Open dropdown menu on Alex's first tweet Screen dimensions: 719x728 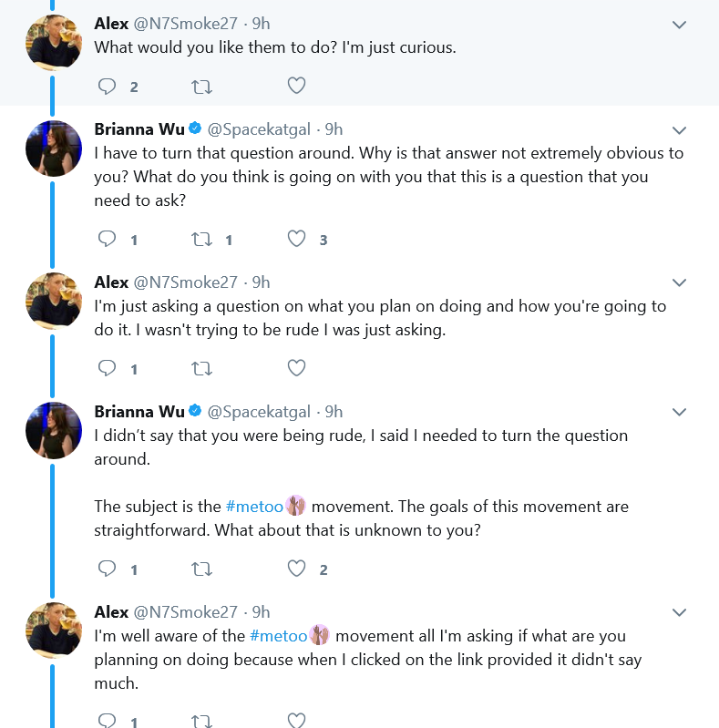pos(679,25)
